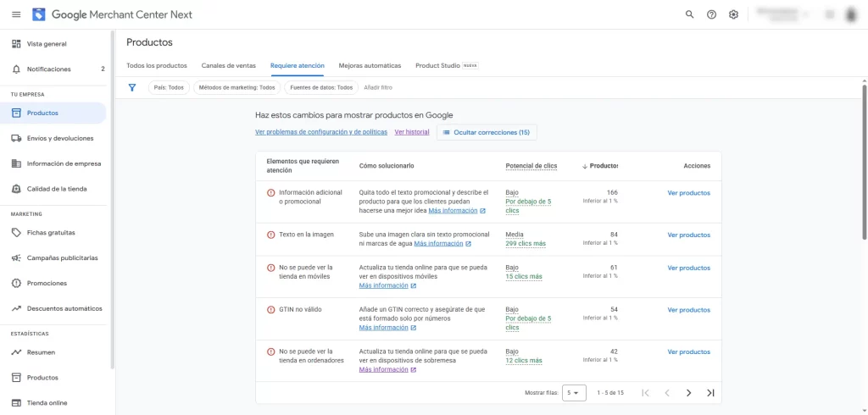Go to first page of table

[645, 393]
